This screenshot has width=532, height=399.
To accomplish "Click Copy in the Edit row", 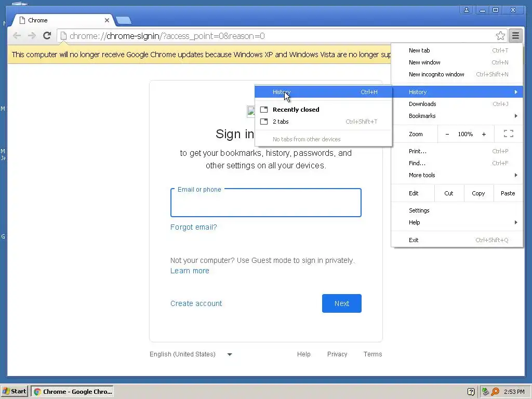I will 478,193.
